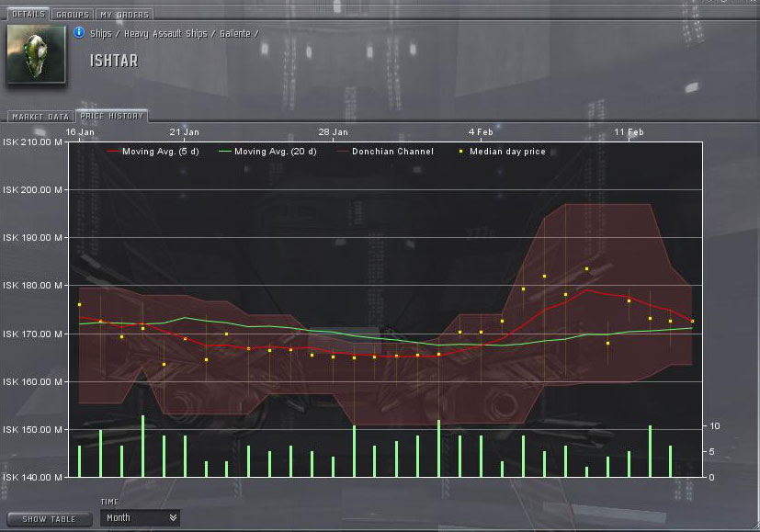
Task: Click the 11 Feb date label
Action: tap(629, 131)
